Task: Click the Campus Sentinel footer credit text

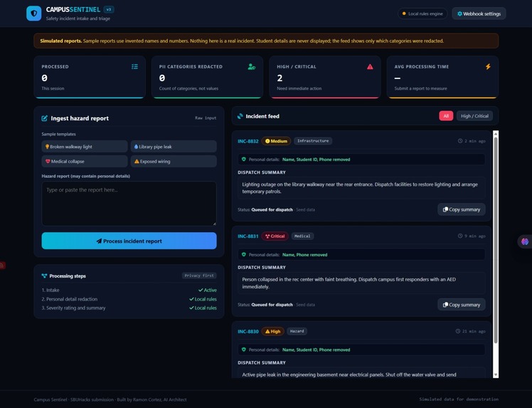Action: tap(110, 399)
